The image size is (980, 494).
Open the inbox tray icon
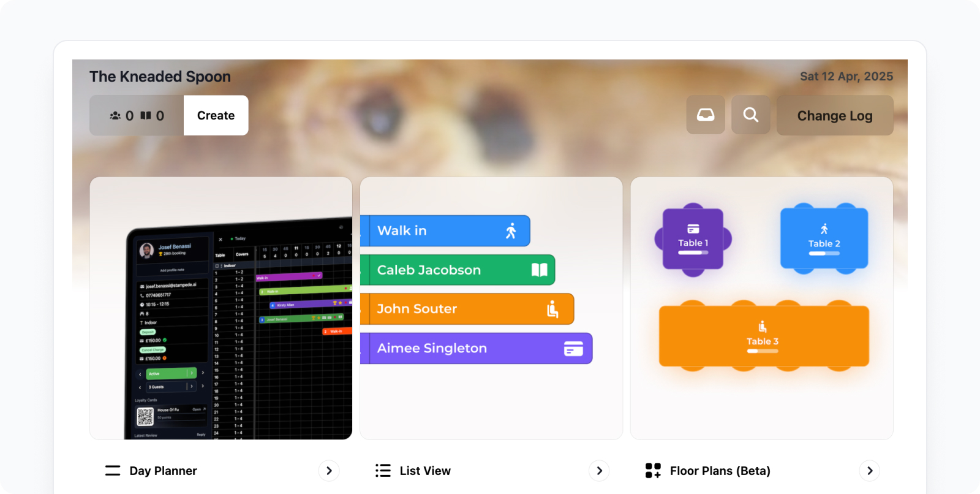click(706, 115)
